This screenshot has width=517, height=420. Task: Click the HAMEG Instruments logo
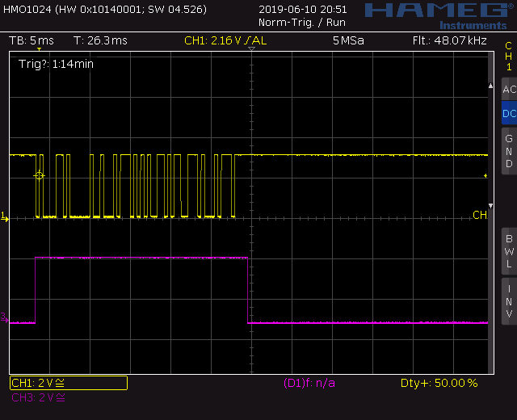point(435,13)
